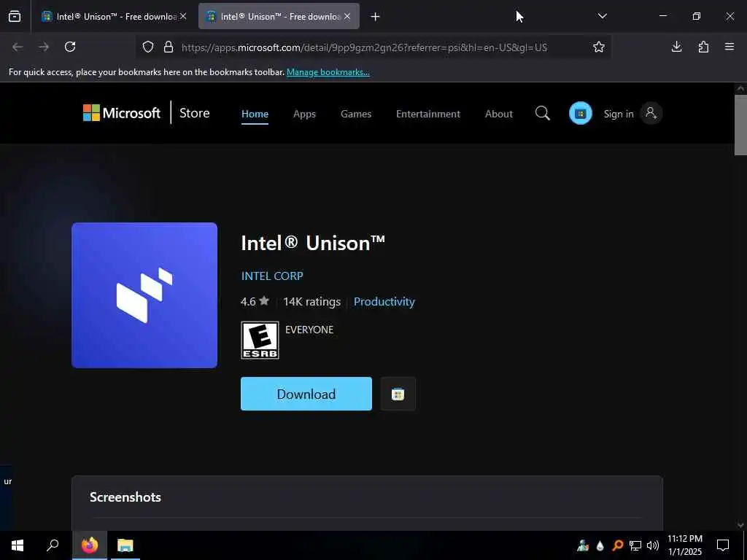Click the ESRB Everyone rating badge
This screenshot has width=747, height=560.
260,340
